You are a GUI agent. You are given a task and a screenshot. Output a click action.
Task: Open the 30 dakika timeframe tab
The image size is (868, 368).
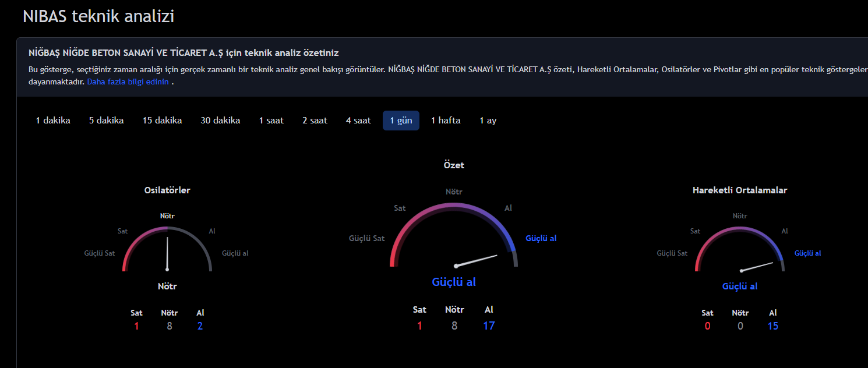[220, 121]
